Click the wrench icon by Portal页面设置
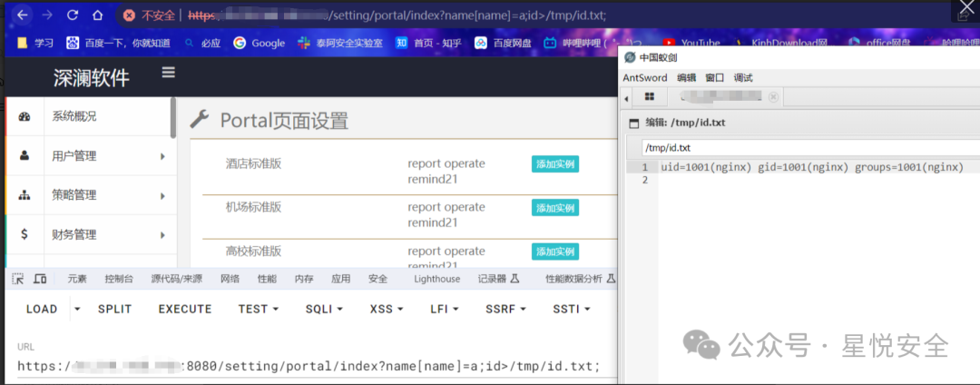The width and height of the screenshot is (980, 385). point(199,119)
